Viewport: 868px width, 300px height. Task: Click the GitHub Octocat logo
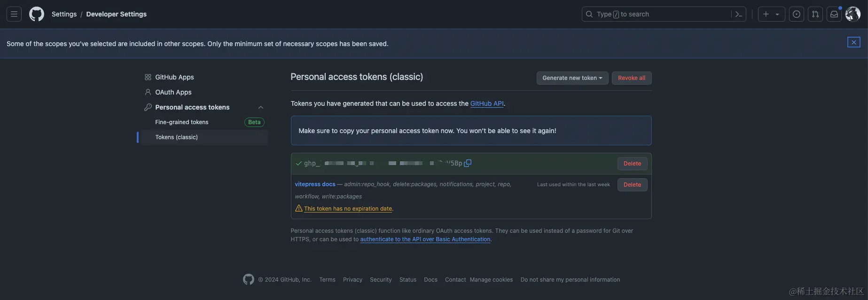pos(37,14)
